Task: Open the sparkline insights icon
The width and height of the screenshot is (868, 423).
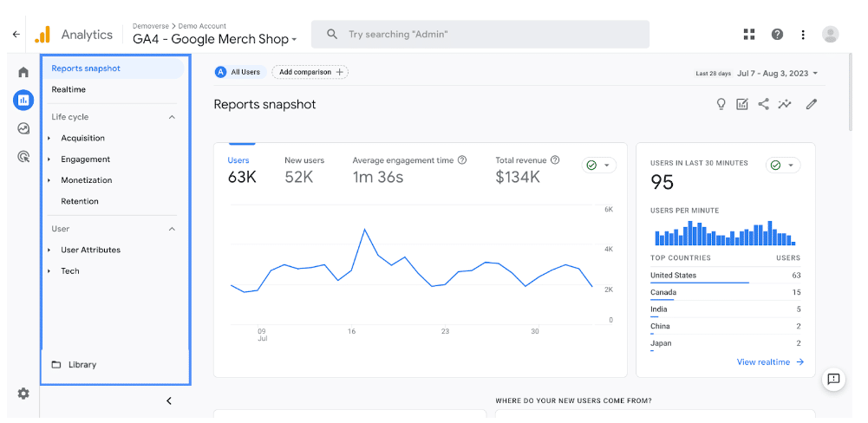Action: [x=785, y=104]
